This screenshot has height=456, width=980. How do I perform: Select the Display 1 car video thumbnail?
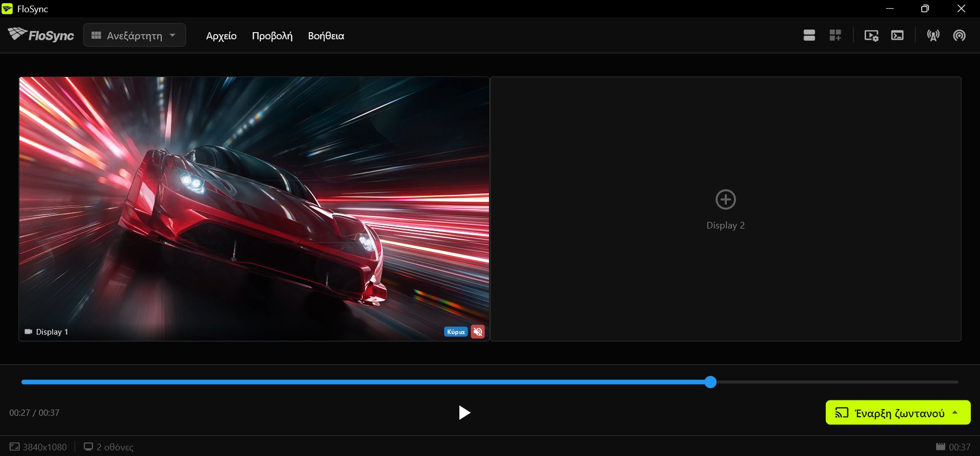pyautogui.click(x=254, y=209)
